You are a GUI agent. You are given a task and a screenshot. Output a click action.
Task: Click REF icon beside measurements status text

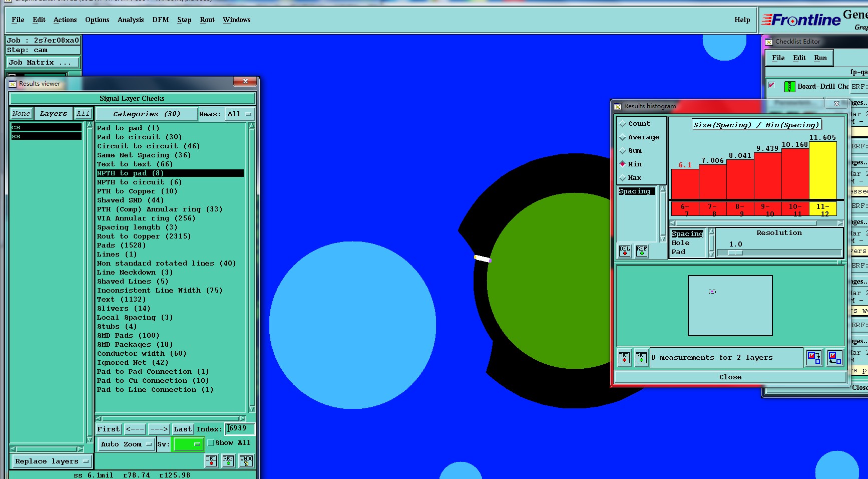[x=641, y=358]
